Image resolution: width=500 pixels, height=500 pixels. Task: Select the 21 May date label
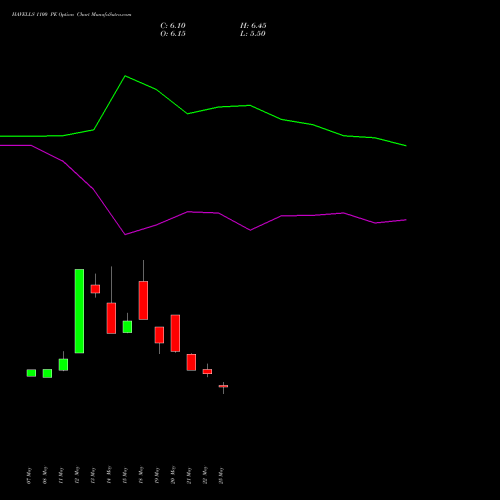point(189,476)
